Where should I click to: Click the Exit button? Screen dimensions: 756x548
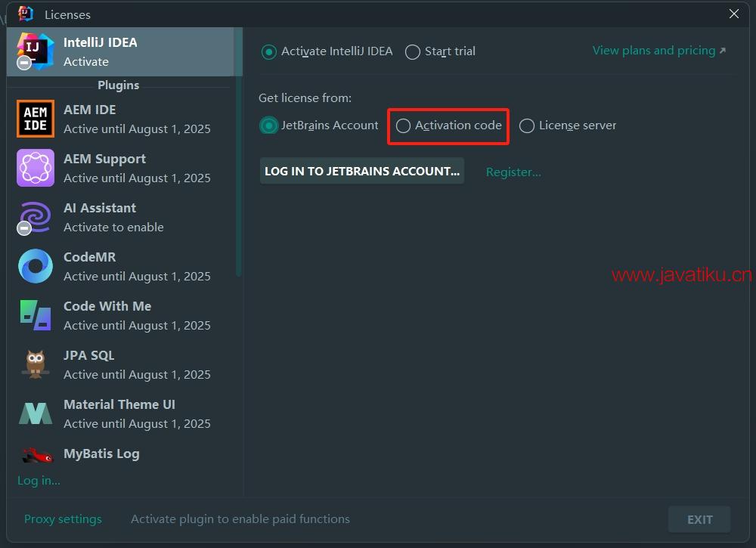tap(699, 519)
